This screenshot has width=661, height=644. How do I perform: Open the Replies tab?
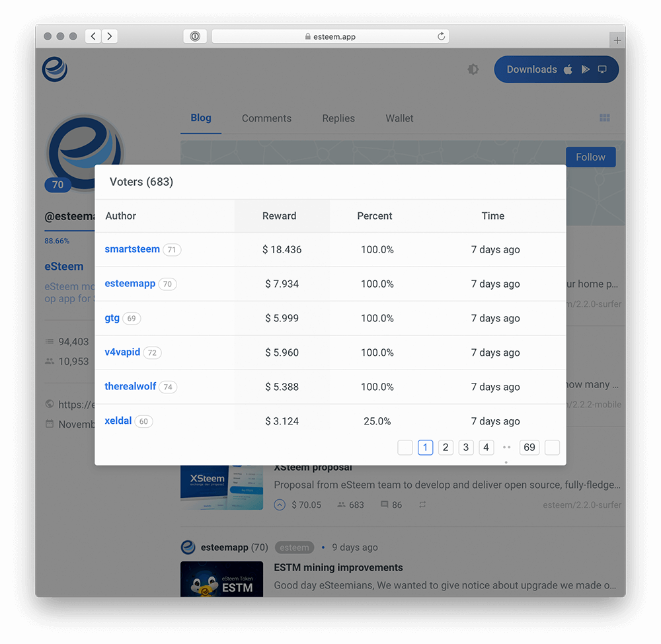pos(338,118)
